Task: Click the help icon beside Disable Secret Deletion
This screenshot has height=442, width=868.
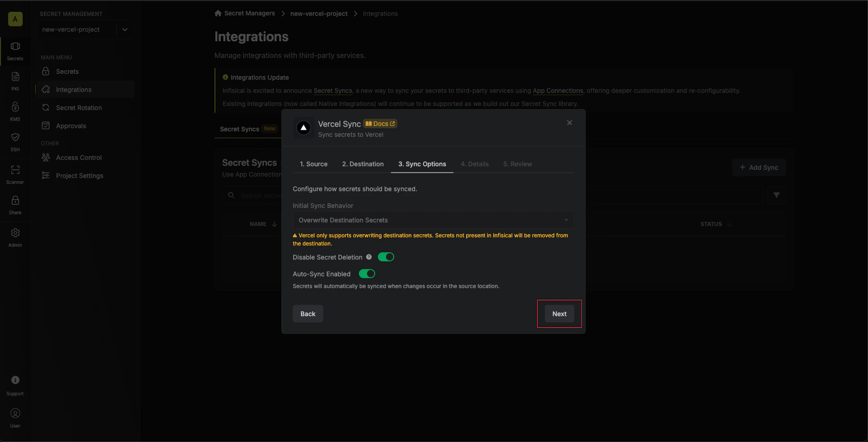Action: coord(369,257)
